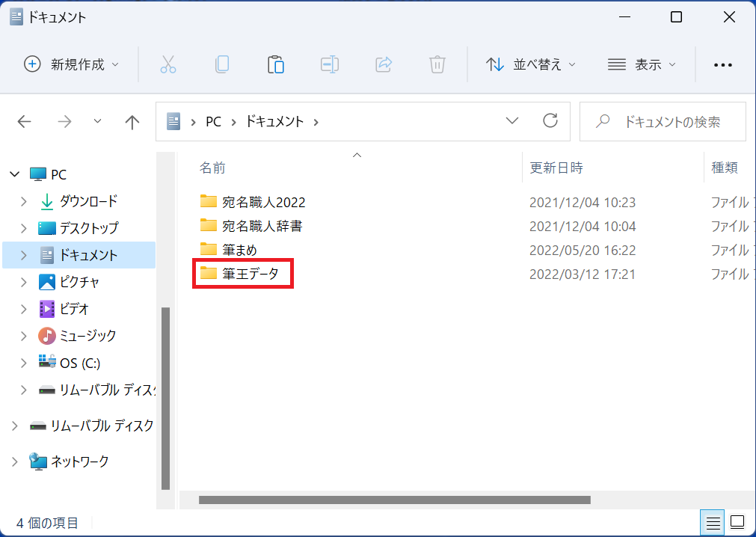The width and height of the screenshot is (756, 537).
Task: Open the 並べ替え sort menu
Action: click(x=530, y=64)
